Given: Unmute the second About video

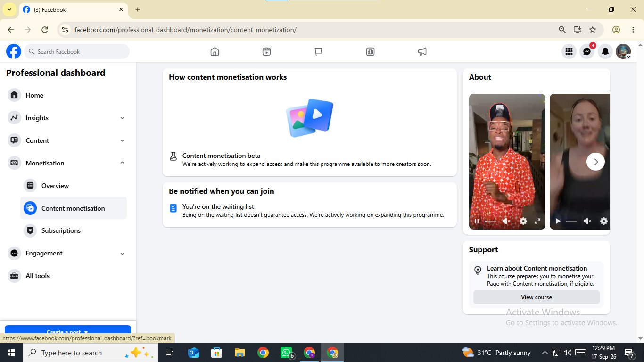Looking at the screenshot, I should click(x=587, y=221).
